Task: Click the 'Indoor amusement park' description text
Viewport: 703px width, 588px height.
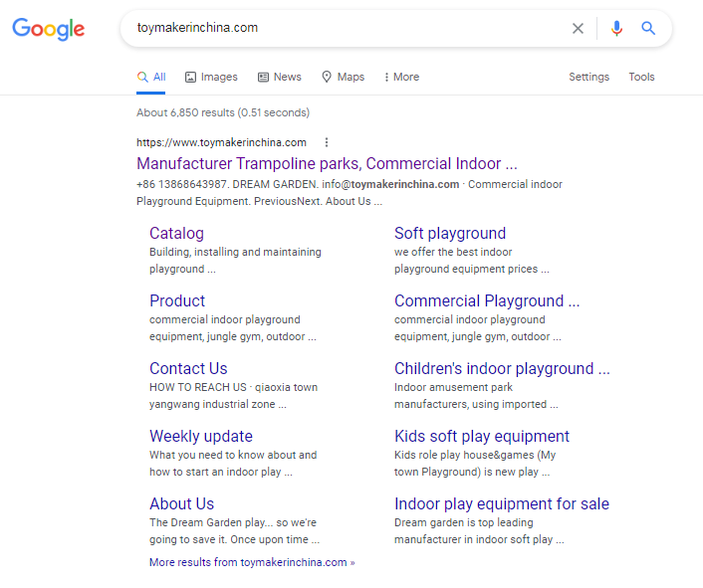Action: pyautogui.click(x=453, y=387)
